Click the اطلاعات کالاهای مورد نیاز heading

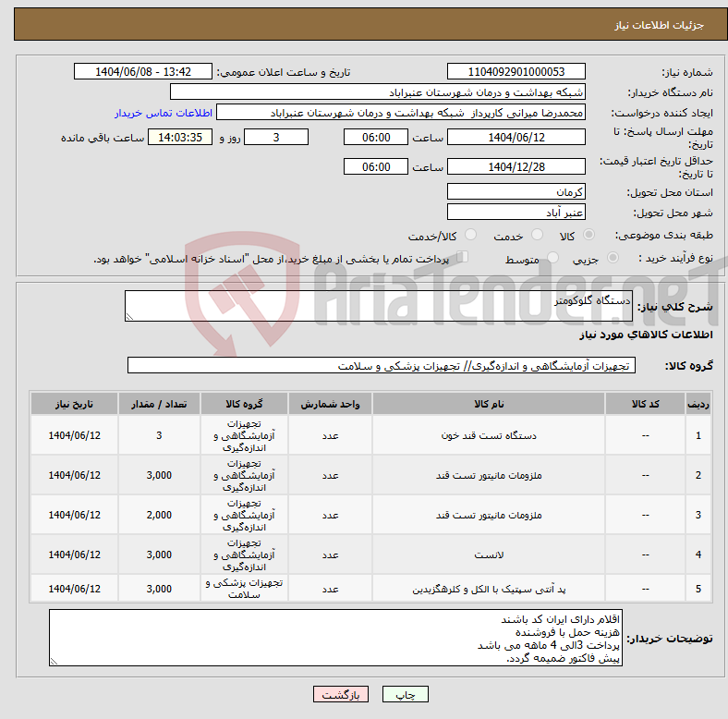[x=646, y=335]
